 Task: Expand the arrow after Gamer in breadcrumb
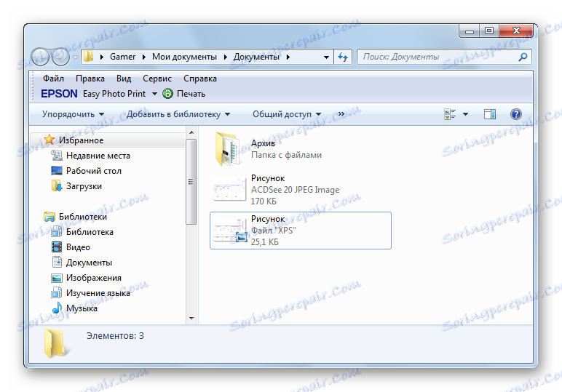(x=143, y=57)
